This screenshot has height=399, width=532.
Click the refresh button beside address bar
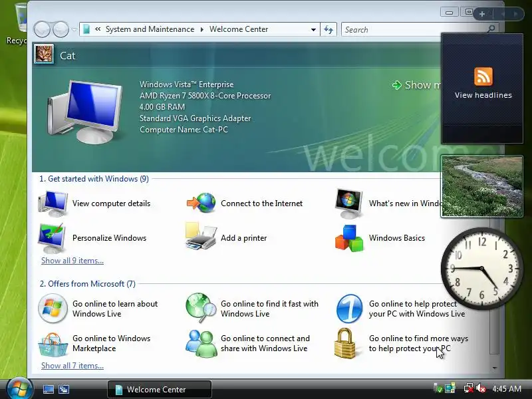tap(329, 29)
